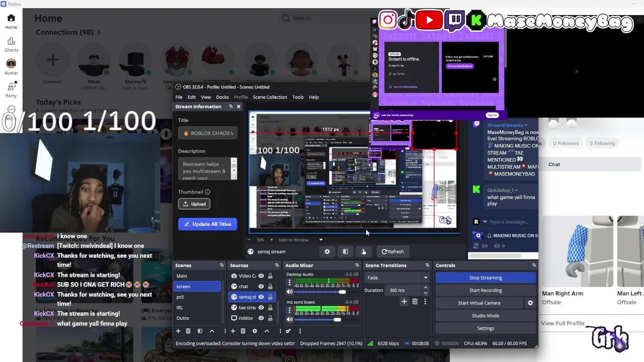Close the Stream Information dock

[x=238, y=107]
